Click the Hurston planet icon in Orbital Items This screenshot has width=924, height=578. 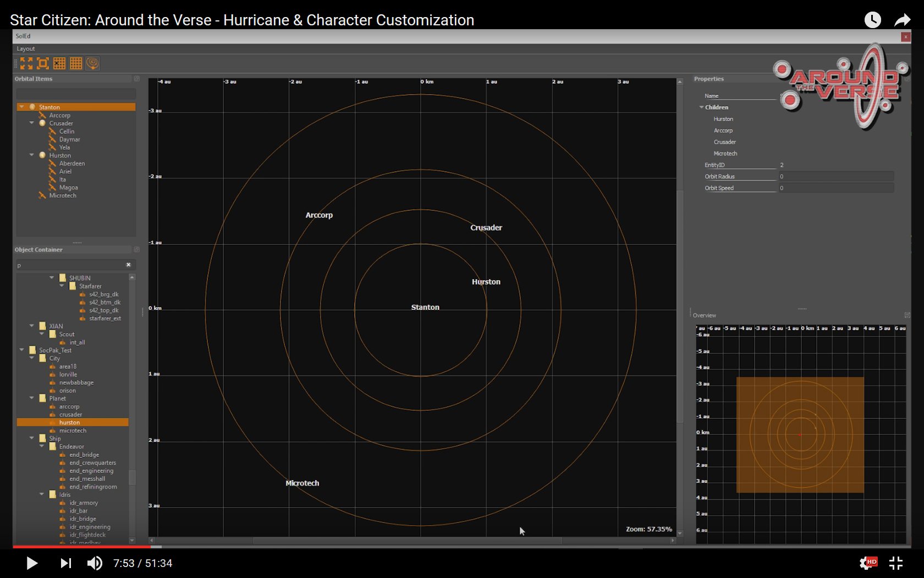[42, 155]
